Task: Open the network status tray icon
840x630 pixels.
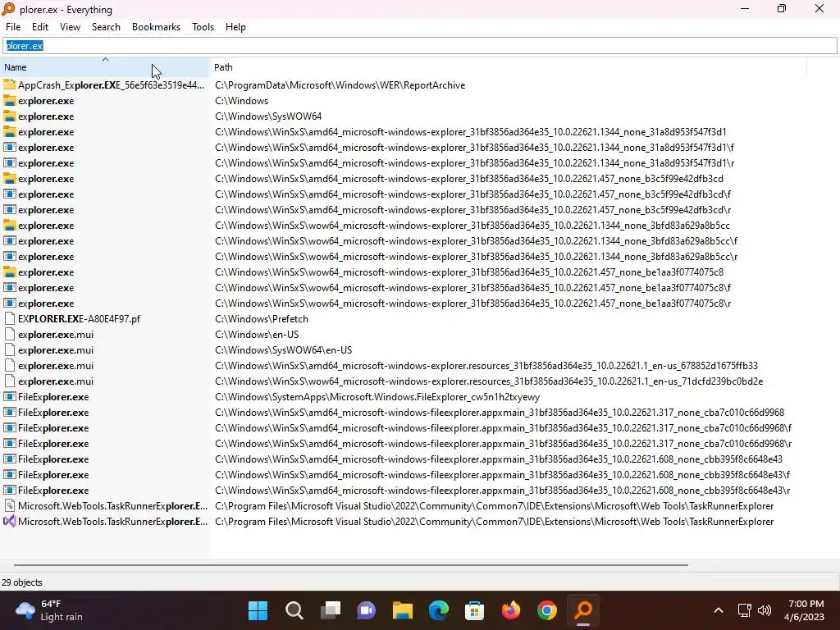Action: click(745, 610)
